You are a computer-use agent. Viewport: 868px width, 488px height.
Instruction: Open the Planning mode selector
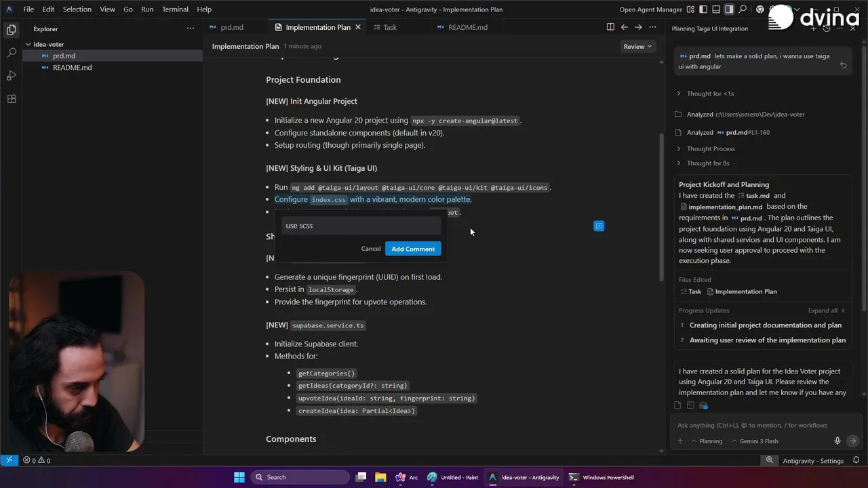[x=707, y=441]
